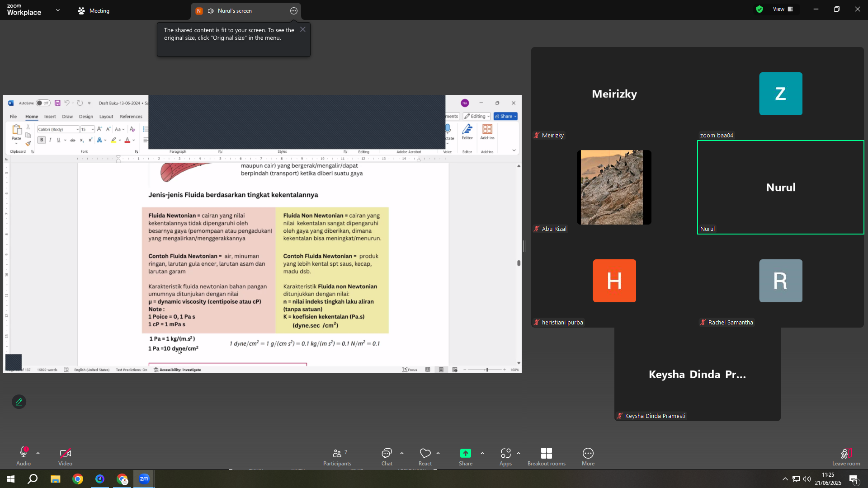
Task: Open the Add-ins grid icon
Action: click(487, 132)
